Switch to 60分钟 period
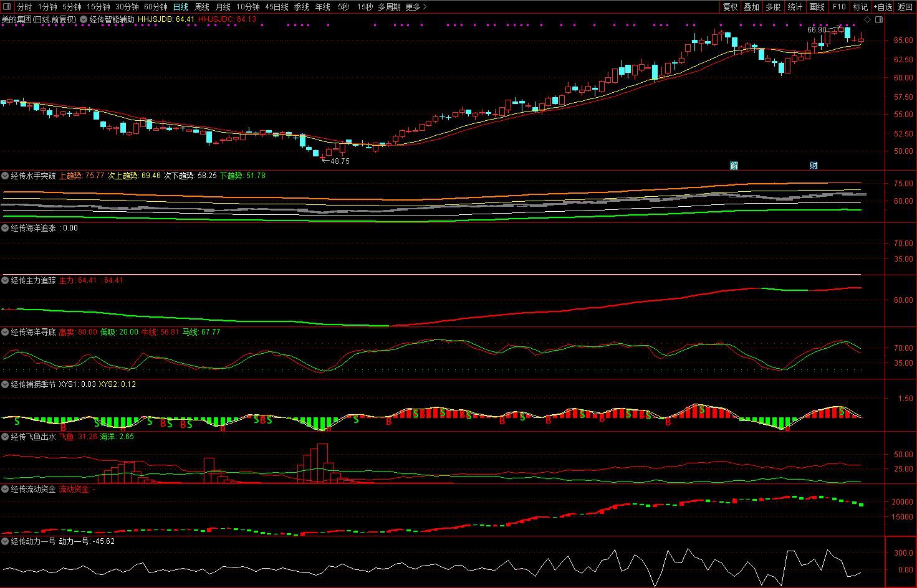The image size is (917, 588). click(155, 7)
